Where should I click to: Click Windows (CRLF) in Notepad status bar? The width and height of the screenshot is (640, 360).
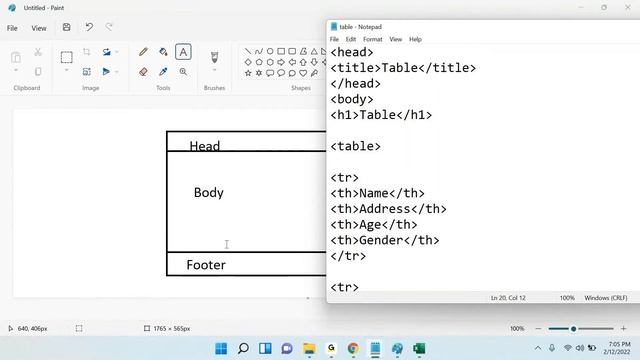(606, 298)
